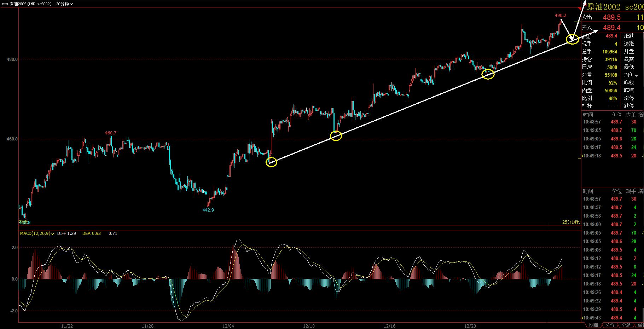The width and height of the screenshot is (644, 329).
Task: Open the MACD(12,26,9) indicator dropdown
Action: pyautogui.click(x=37, y=233)
